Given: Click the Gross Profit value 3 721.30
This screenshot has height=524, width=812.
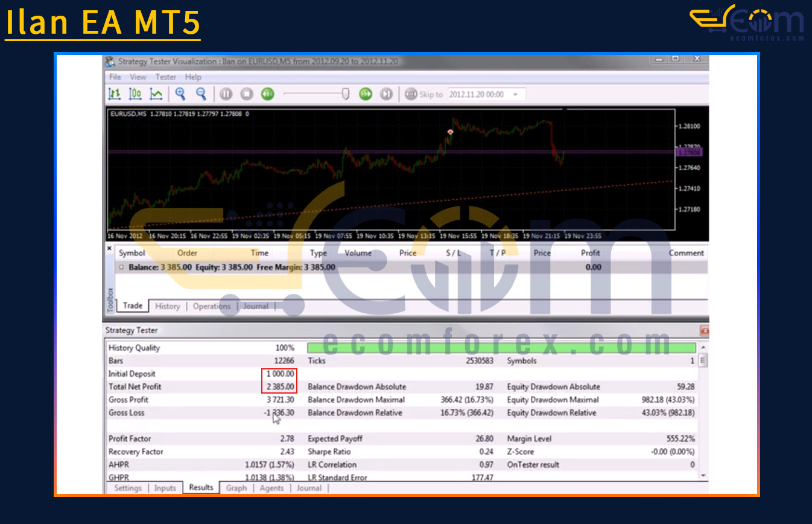Looking at the screenshot, I should pos(280,400).
